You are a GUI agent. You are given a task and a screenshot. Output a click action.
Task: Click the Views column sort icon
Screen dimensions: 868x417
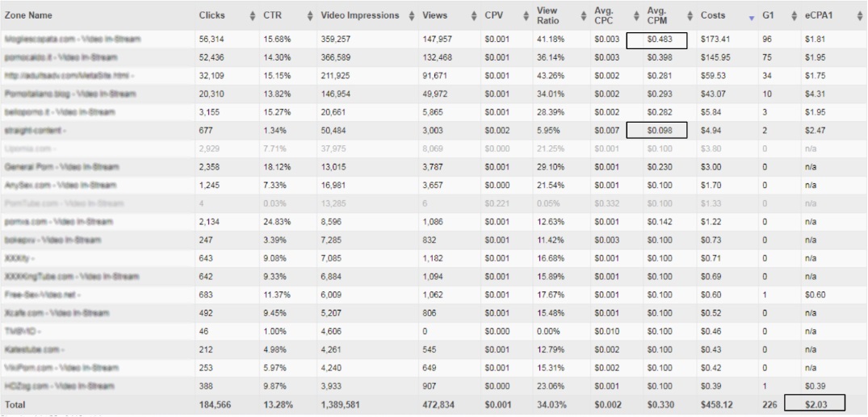point(473,15)
